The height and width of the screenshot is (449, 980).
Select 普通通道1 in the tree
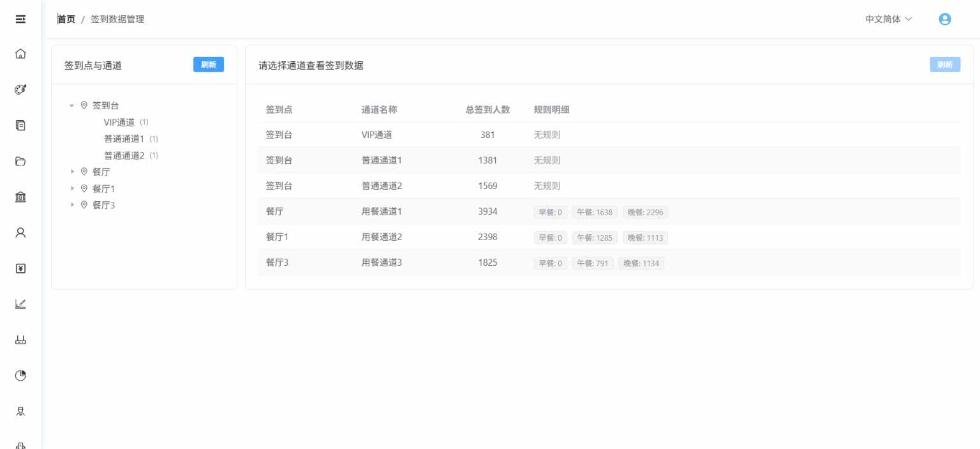pyautogui.click(x=124, y=139)
